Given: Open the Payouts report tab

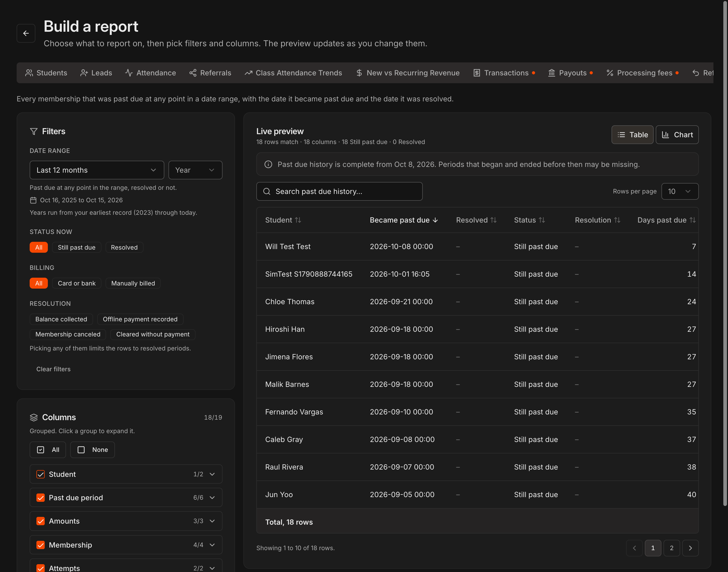Looking at the screenshot, I should 570,73.
